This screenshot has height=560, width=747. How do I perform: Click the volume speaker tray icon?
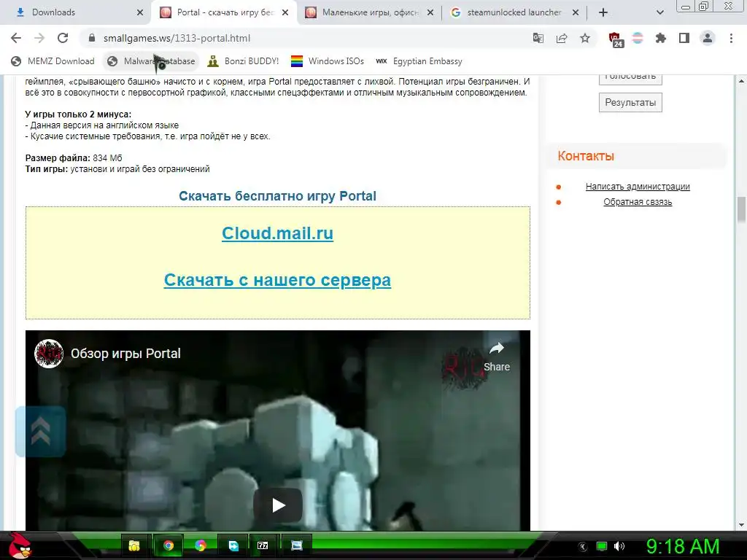[x=619, y=546]
